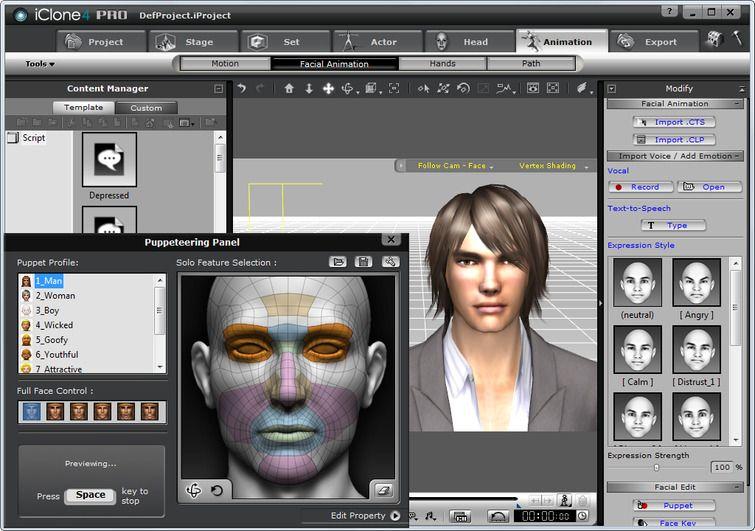Click the reset rotation icon under face mesh
This screenshot has width=755, height=531.
pos(217,490)
